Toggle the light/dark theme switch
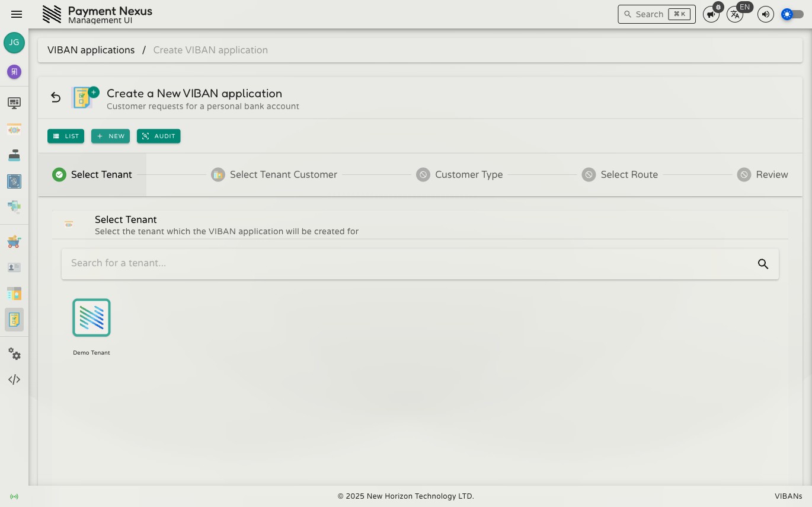The image size is (812, 507). [x=792, y=14]
